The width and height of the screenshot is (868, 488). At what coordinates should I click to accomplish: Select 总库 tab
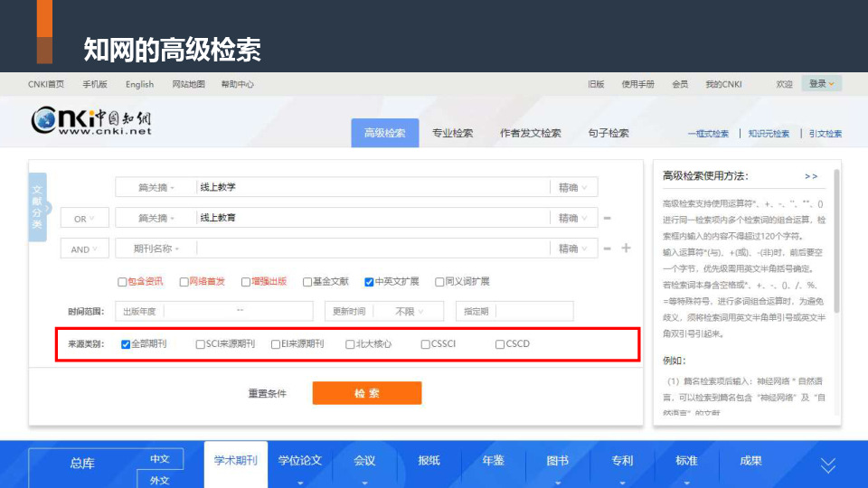click(x=82, y=463)
